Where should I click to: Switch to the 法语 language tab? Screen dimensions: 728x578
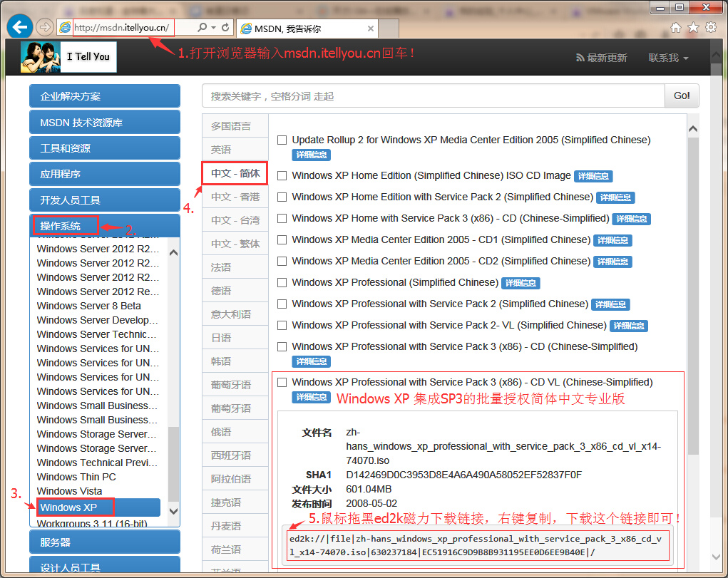click(x=235, y=267)
